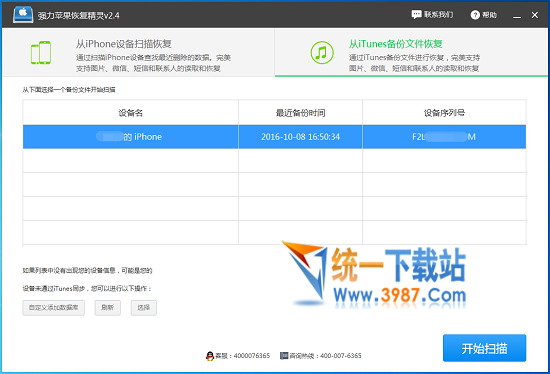This screenshot has width=550, height=374.
Task: Click the 刷新 refresh button
Action: [x=108, y=308]
